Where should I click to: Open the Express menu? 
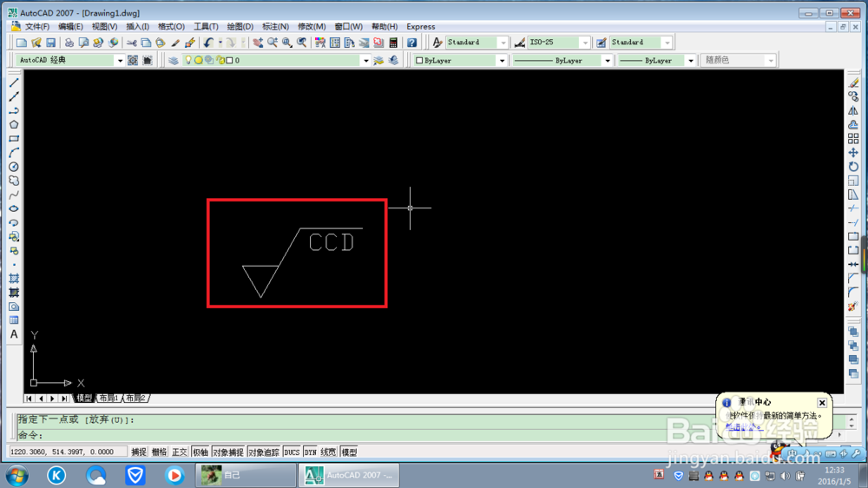421,27
